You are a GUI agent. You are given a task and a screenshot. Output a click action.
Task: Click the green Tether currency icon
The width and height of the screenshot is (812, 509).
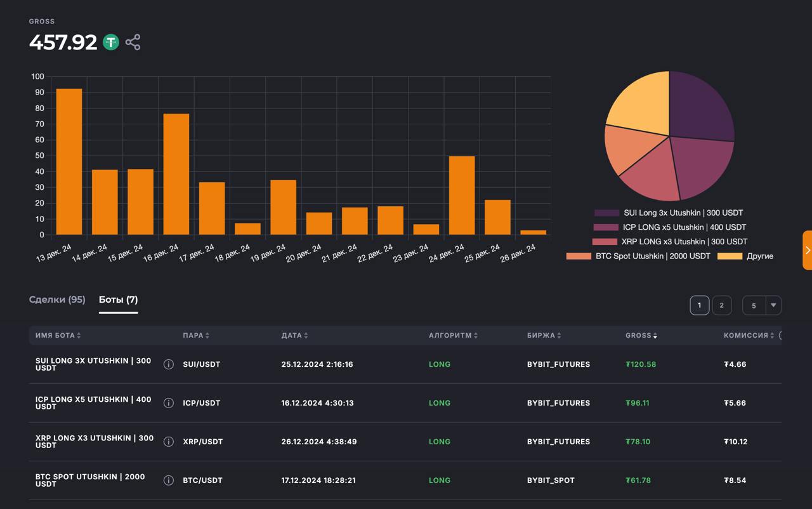[111, 43]
